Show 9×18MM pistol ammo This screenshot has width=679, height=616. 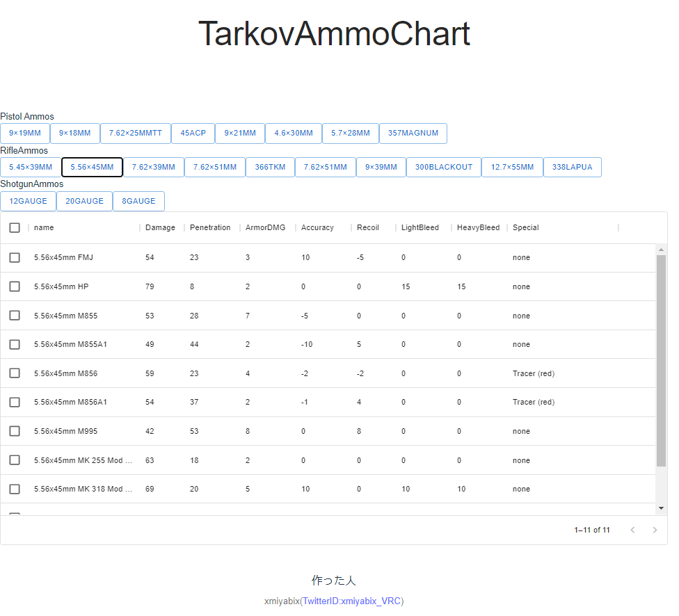click(x=75, y=133)
